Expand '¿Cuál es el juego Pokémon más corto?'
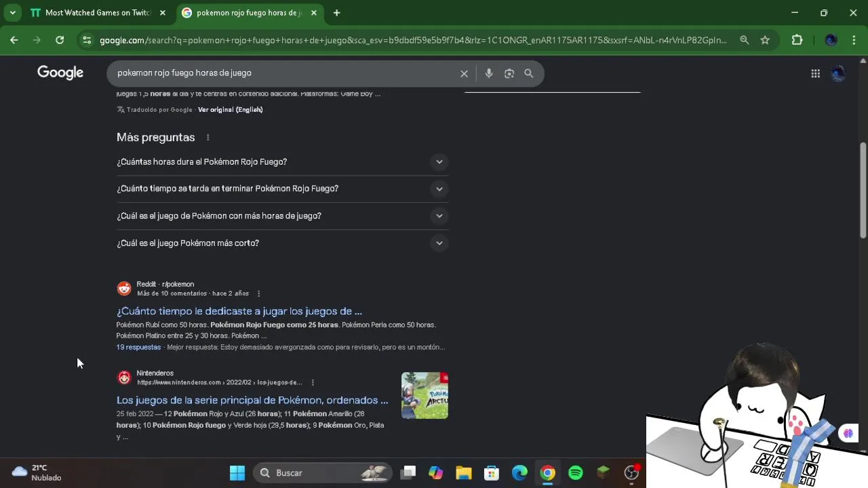868x488 pixels. 282,243
